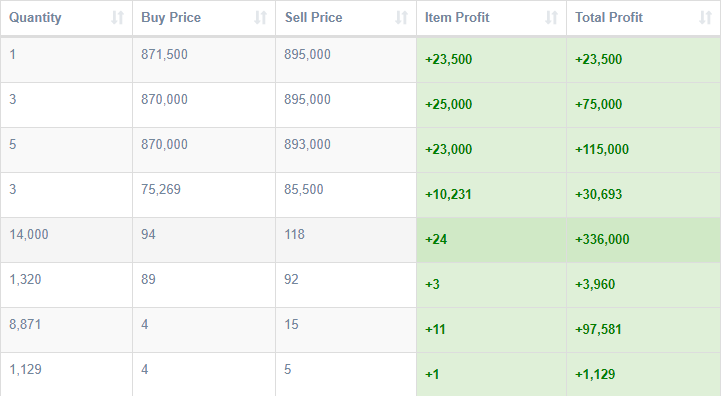Select the Total Profit column header
The image size is (721, 396).
[x=644, y=18]
